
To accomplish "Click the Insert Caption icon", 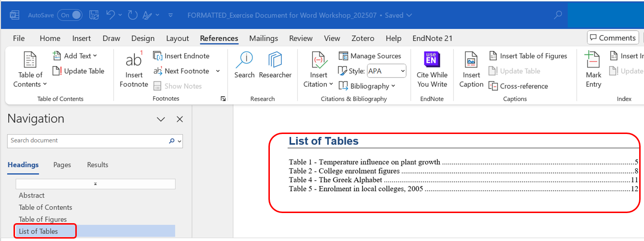I will 471,60.
